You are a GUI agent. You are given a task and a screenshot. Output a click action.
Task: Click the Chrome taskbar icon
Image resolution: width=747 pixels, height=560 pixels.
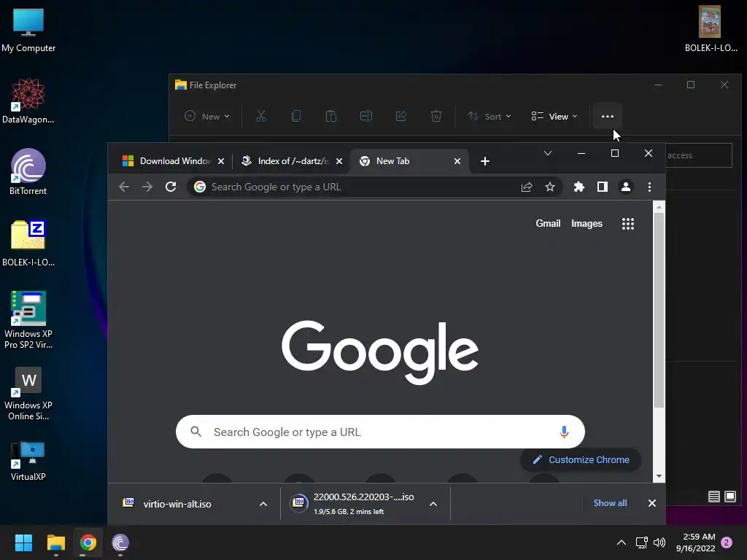click(88, 542)
